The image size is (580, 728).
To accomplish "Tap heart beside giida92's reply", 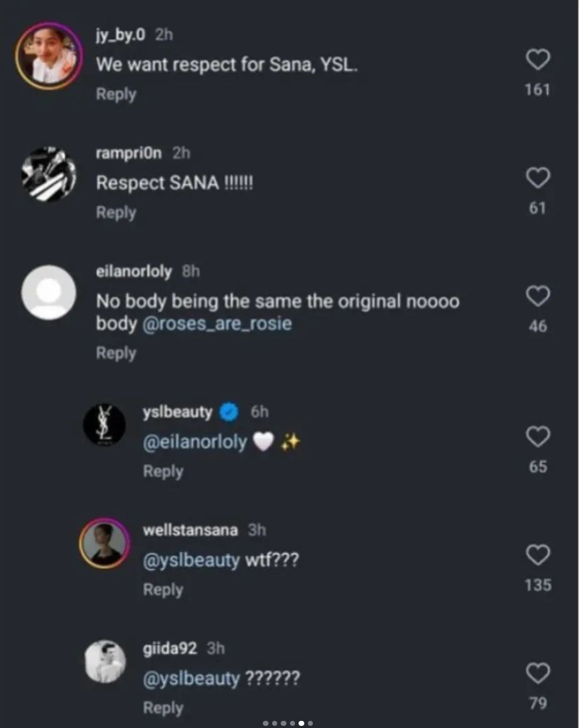I will tap(537, 673).
